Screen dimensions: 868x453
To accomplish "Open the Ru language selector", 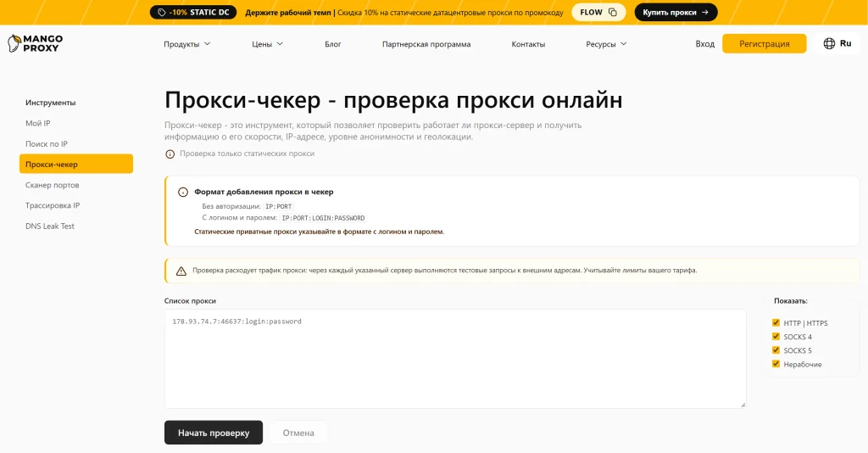I will click(x=837, y=43).
